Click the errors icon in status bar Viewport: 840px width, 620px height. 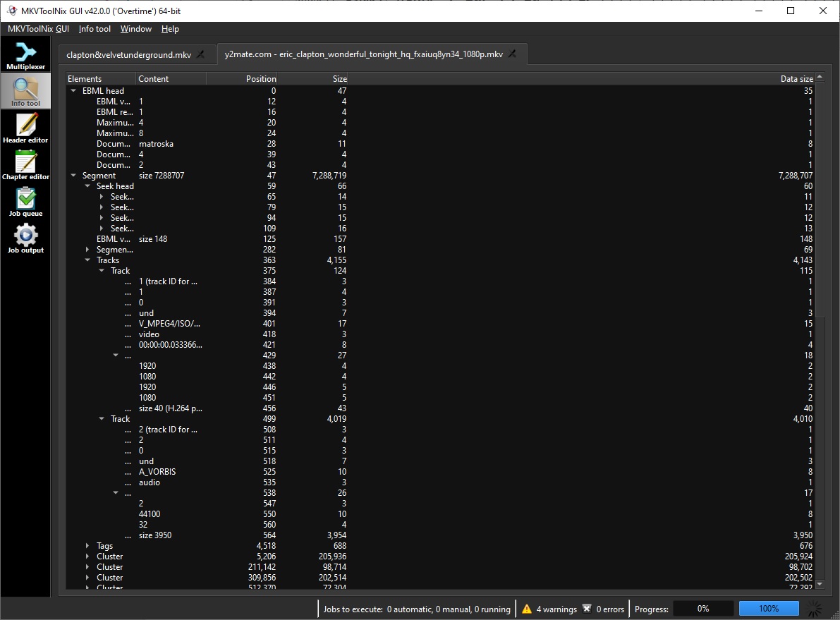587,609
